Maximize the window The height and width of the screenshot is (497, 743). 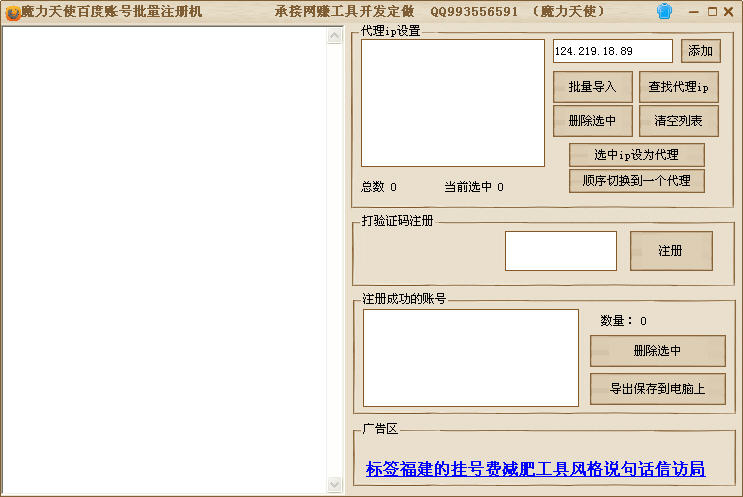coord(712,12)
